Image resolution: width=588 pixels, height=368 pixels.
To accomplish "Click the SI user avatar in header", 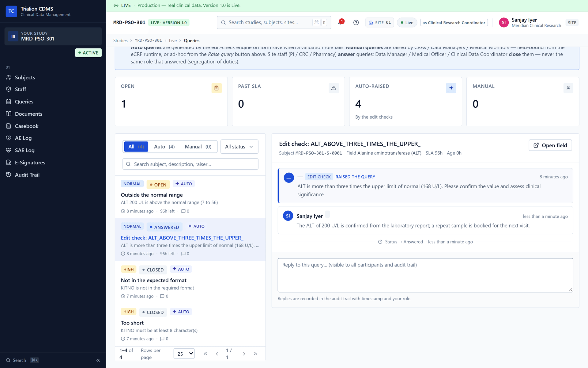I will 503,22.
